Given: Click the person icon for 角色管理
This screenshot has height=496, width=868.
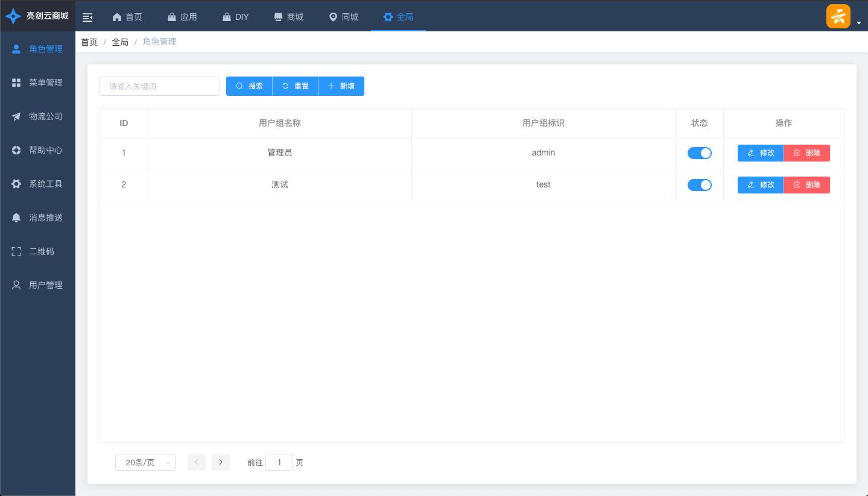Looking at the screenshot, I should pos(16,49).
